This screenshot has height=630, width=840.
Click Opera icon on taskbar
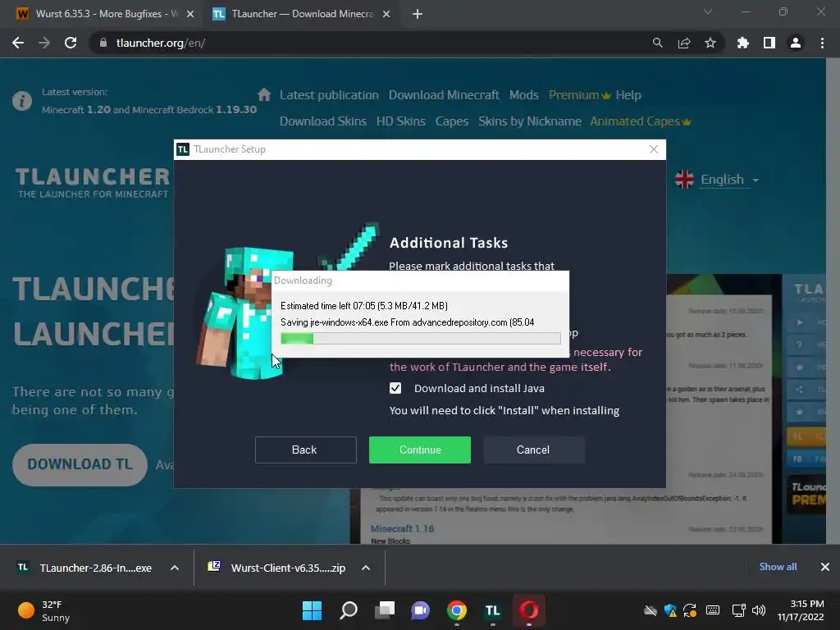tap(529, 610)
